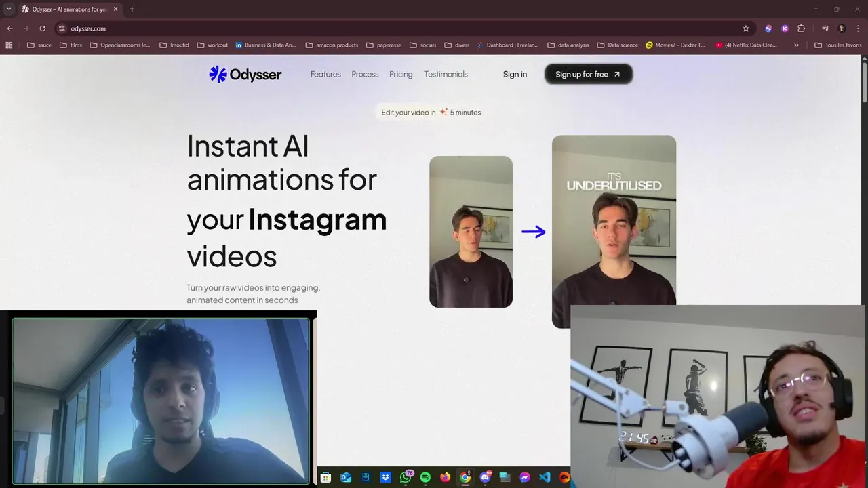Image resolution: width=868 pixels, height=488 pixels.
Task: Open the data analysis bookmark folder
Action: [568, 45]
